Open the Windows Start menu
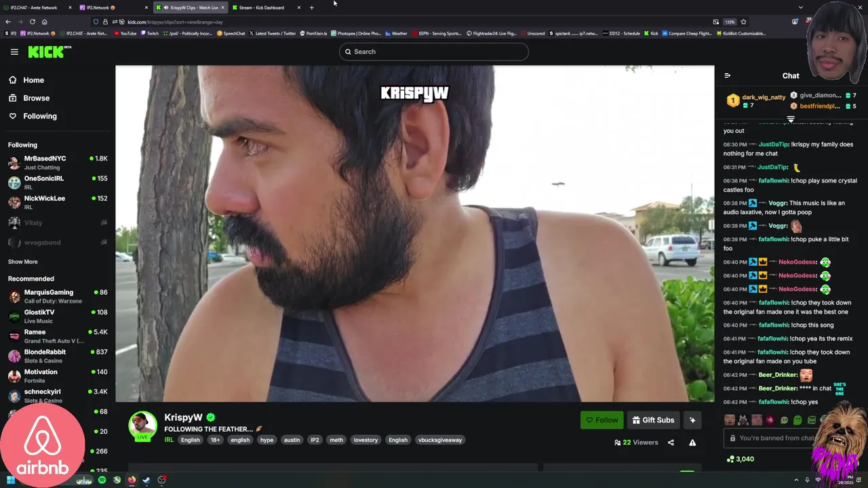This screenshot has width=868, height=488. [11, 481]
